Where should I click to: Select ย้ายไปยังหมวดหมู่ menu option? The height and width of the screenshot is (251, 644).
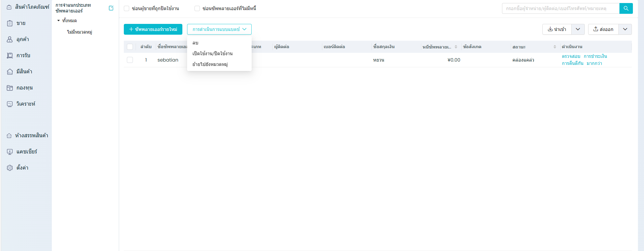[210, 64]
